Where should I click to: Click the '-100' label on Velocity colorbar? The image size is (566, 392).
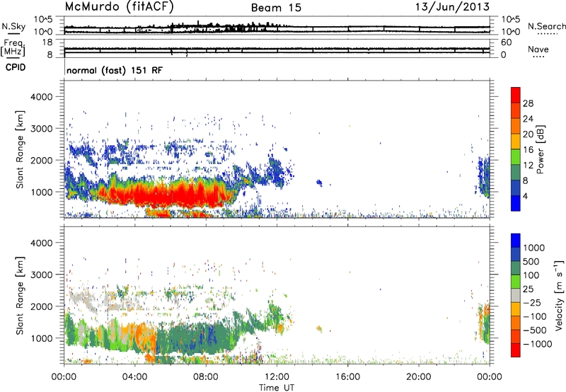click(534, 316)
